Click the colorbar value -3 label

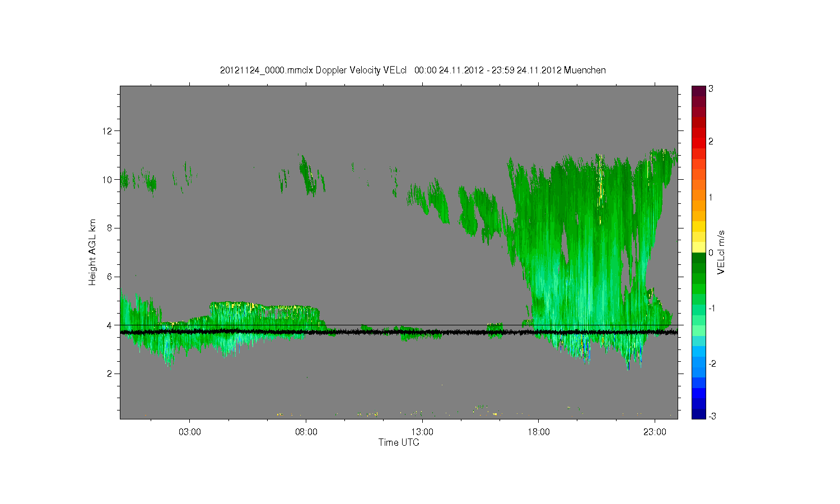tap(712, 416)
